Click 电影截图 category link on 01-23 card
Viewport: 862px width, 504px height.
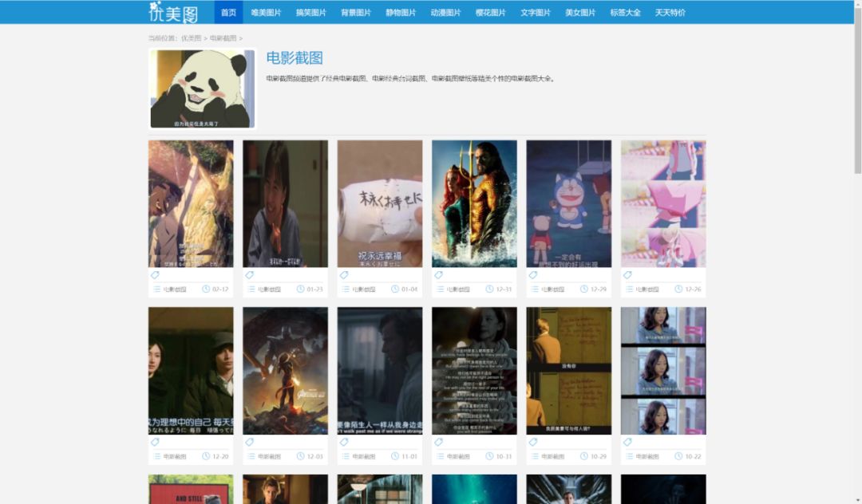pos(270,289)
